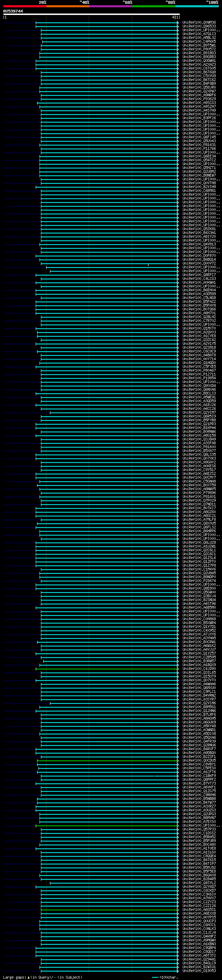
Task: Click the green ~80% identity legend segment
Action: point(154,6)
